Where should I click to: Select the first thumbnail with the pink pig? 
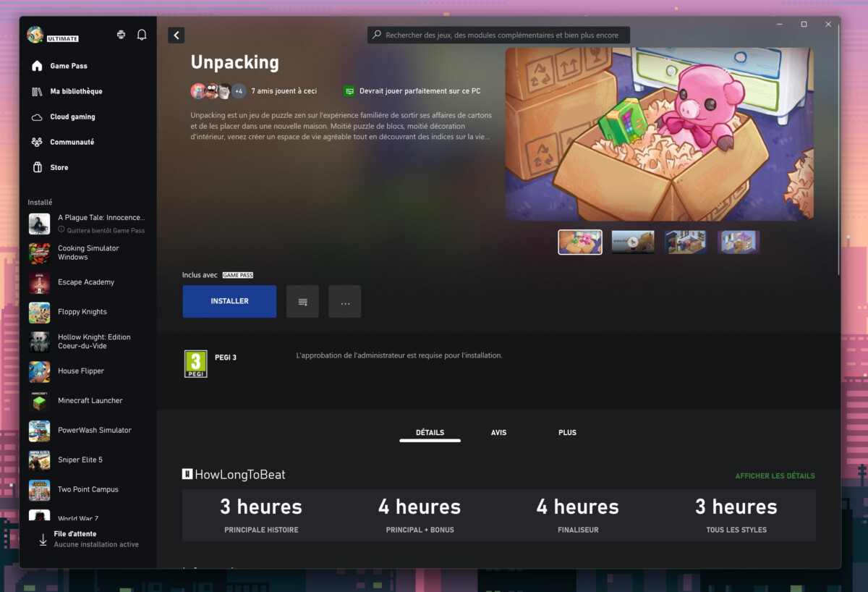[580, 242]
